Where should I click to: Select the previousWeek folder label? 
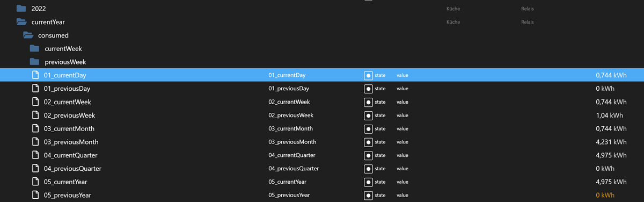65,62
